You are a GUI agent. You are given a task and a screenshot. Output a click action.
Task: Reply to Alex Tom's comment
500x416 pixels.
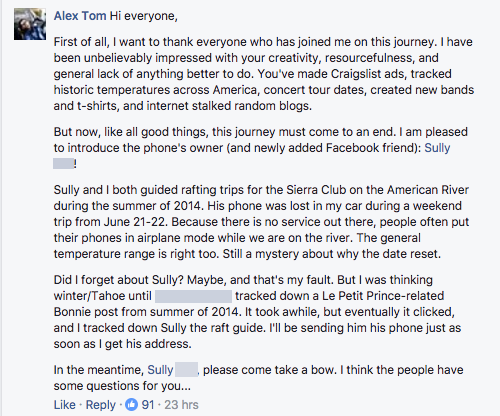click(x=100, y=405)
